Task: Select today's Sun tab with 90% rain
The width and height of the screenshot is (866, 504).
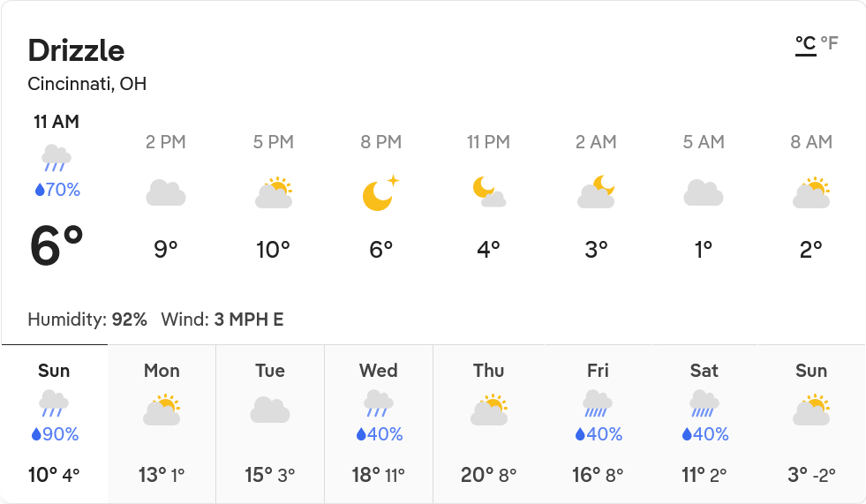Action: coord(54,424)
